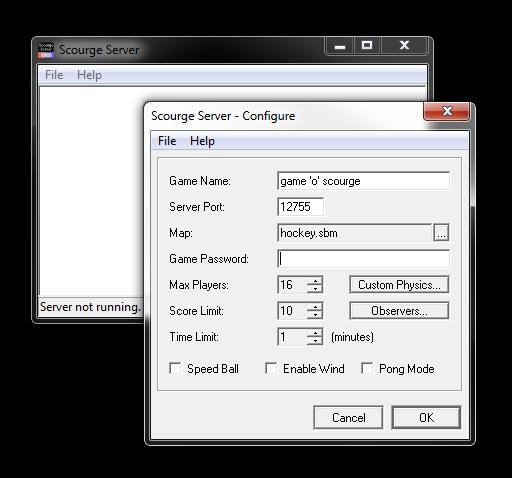Lower Score Limit using down arrow
Viewport: 512px width, 478px height.
[314, 315]
